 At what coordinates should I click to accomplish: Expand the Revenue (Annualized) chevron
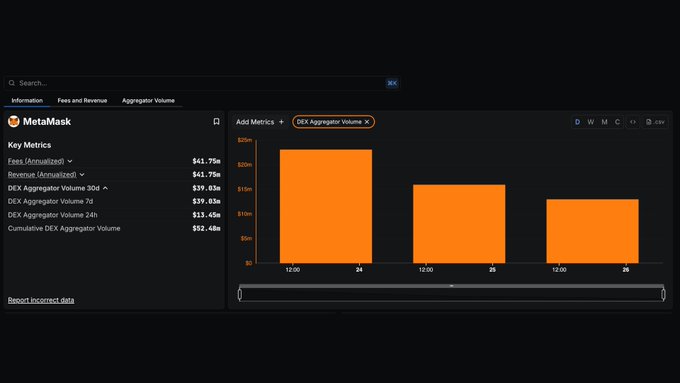82,175
